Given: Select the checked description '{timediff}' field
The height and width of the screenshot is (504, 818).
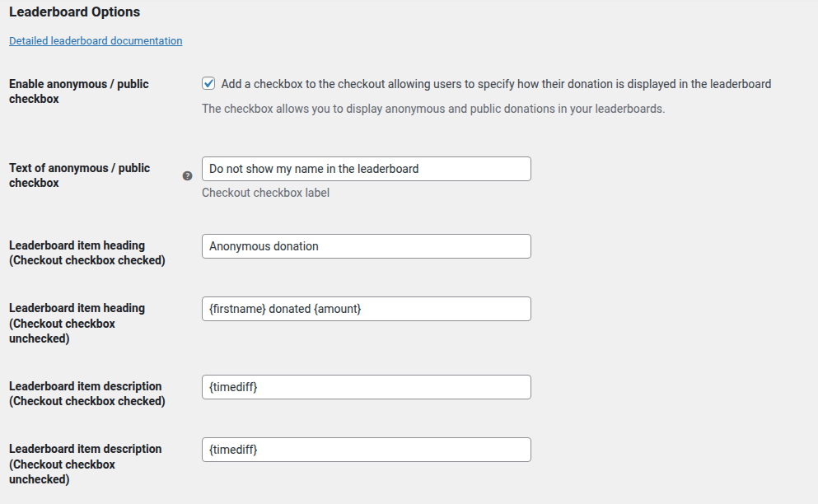Looking at the screenshot, I should pyautogui.click(x=366, y=386).
